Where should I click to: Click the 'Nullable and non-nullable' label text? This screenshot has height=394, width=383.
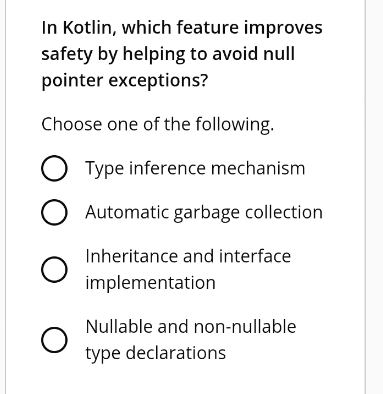[191, 326]
